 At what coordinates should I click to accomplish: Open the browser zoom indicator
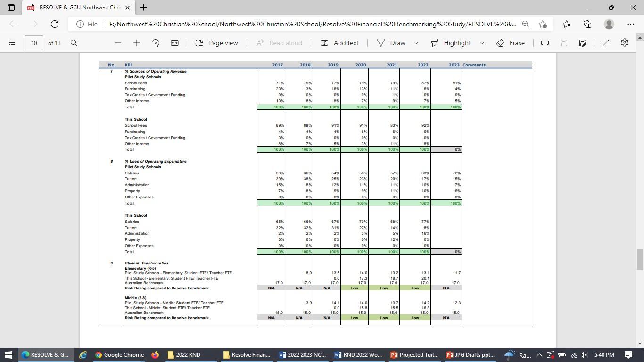[526, 24]
